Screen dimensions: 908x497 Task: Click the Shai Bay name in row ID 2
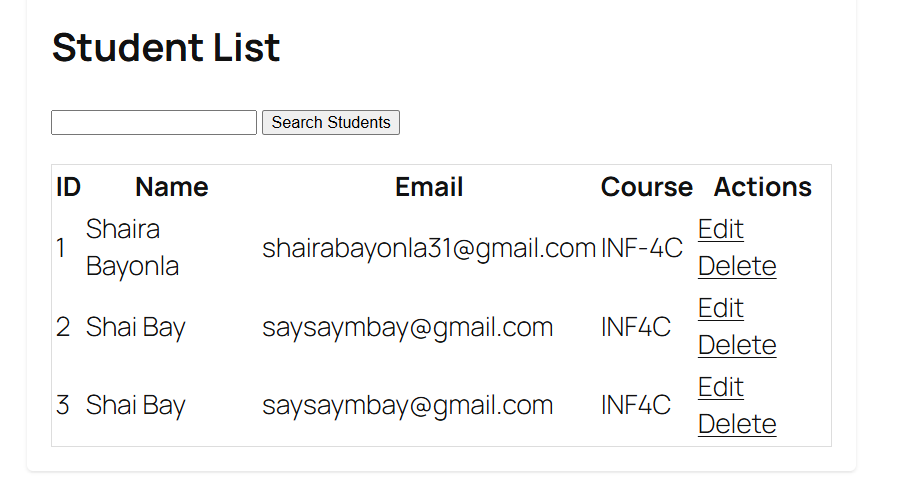click(135, 327)
